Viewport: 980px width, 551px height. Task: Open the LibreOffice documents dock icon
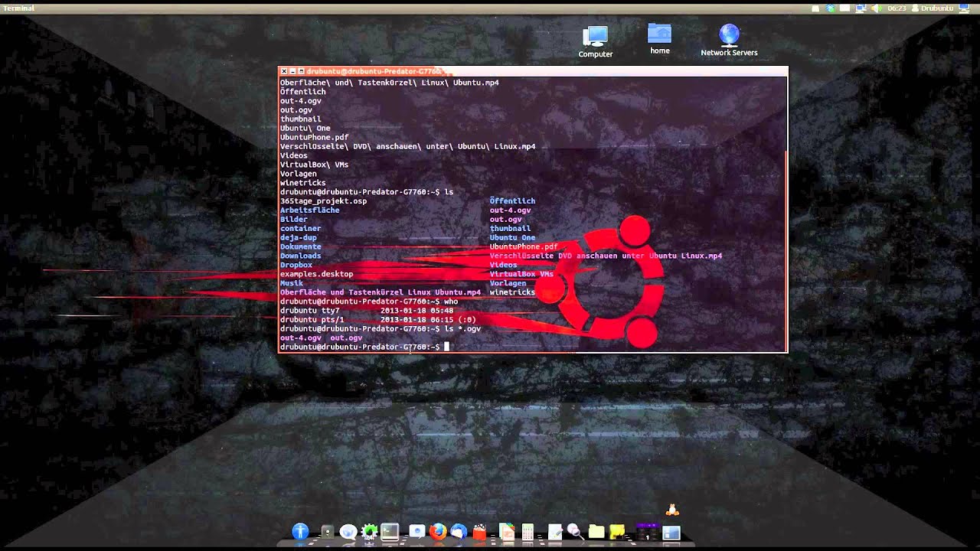click(x=507, y=532)
